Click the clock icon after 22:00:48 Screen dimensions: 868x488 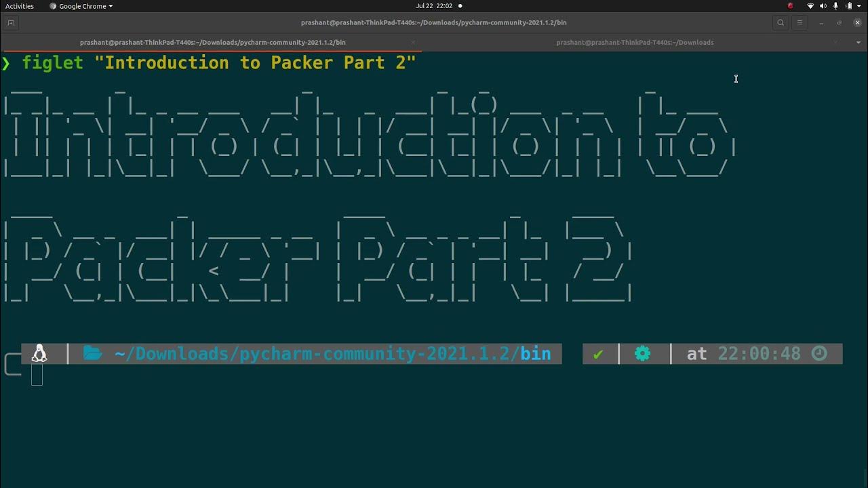pyautogui.click(x=819, y=354)
